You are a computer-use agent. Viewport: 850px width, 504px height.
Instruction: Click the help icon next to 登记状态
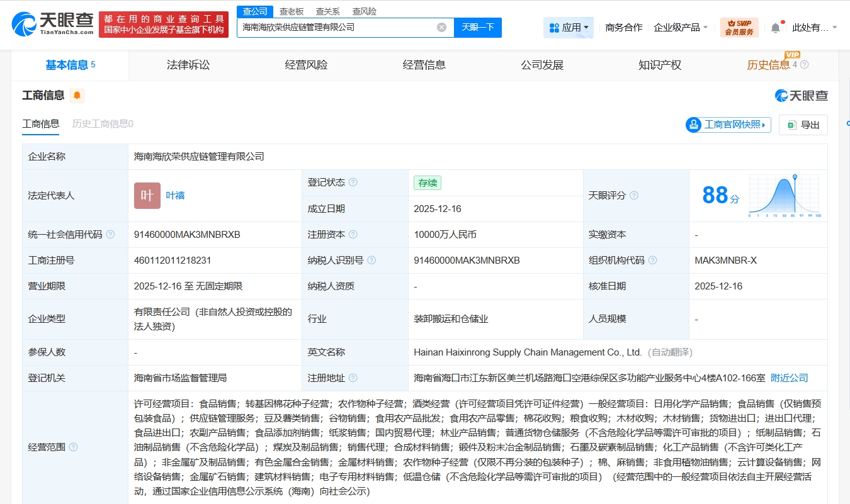tap(353, 182)
